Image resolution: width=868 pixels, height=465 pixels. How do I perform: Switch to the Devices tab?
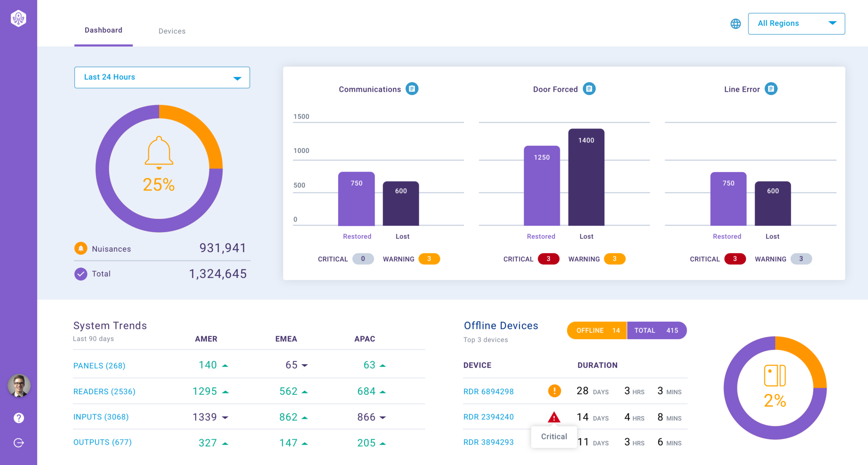point(172,31)
